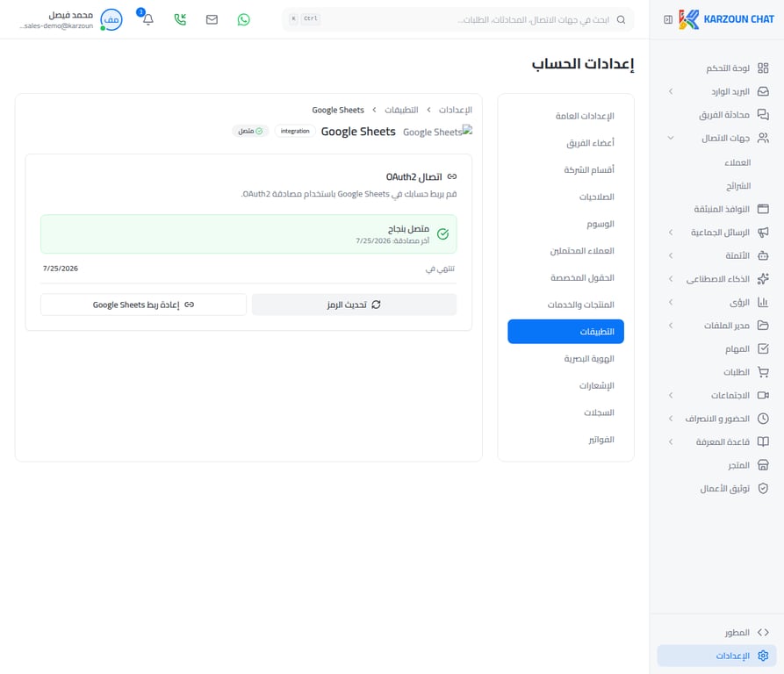Click إعادة ربط Google Sheets button
The width and height of the screenshot is (784, 674).
[x=143, y=305]
